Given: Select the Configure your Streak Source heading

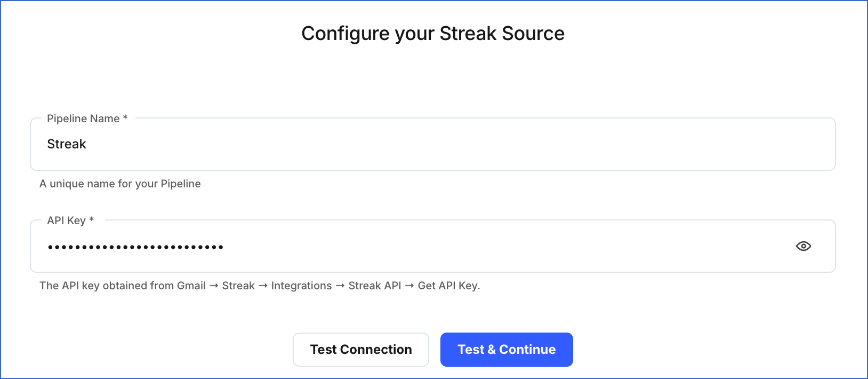Looking at the screenshot, I should pyautogui.click(x=433, y=33).
